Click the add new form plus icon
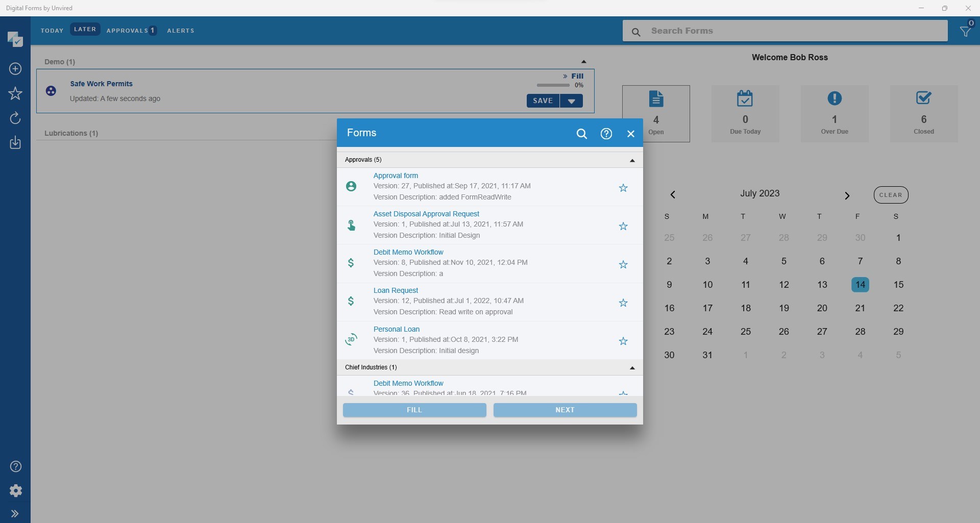The image size is (980, 523). [x=15, y=69]
